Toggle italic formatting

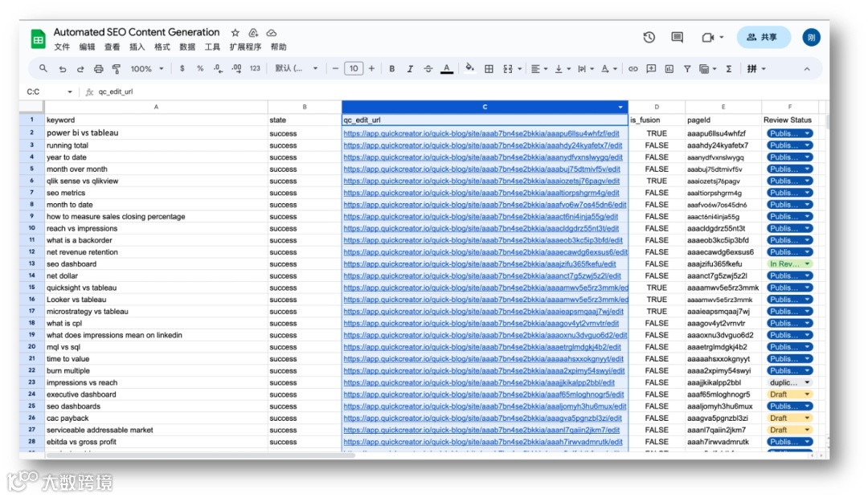tap(410, 68)
